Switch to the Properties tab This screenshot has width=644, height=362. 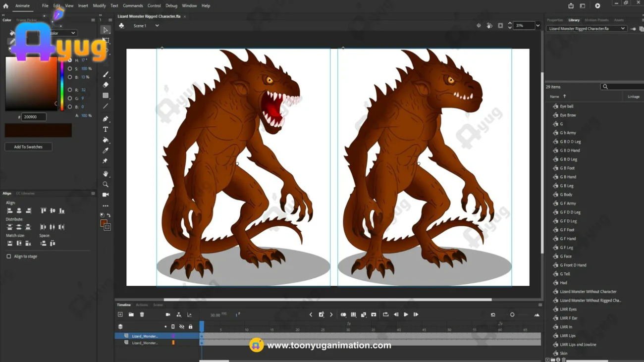point(554,20)
